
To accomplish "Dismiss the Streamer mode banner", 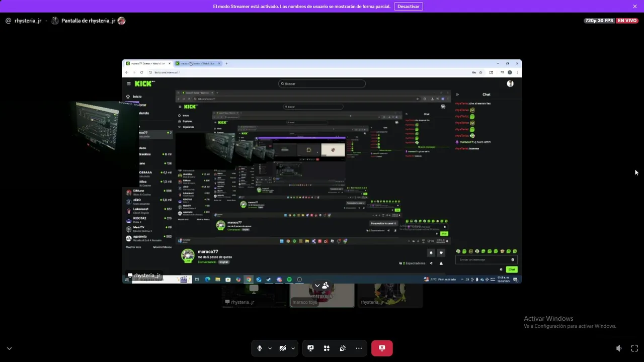I will coord(635,7).
